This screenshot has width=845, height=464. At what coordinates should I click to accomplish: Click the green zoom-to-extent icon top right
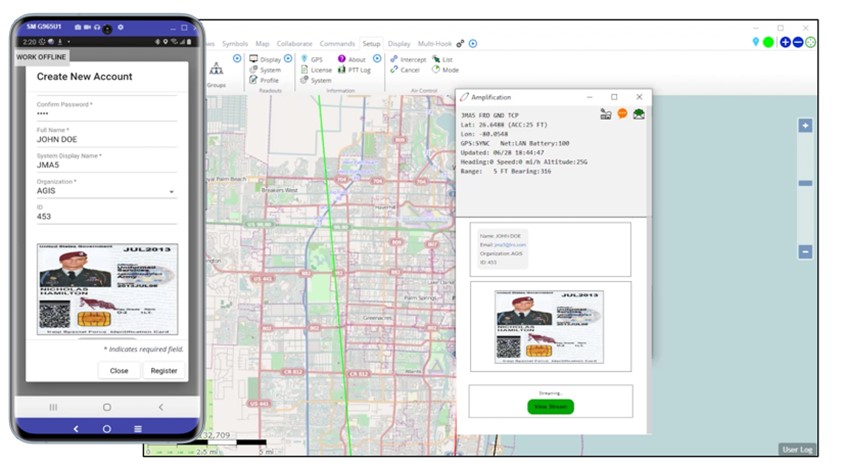pyautogui.click(x=810, y=42)
